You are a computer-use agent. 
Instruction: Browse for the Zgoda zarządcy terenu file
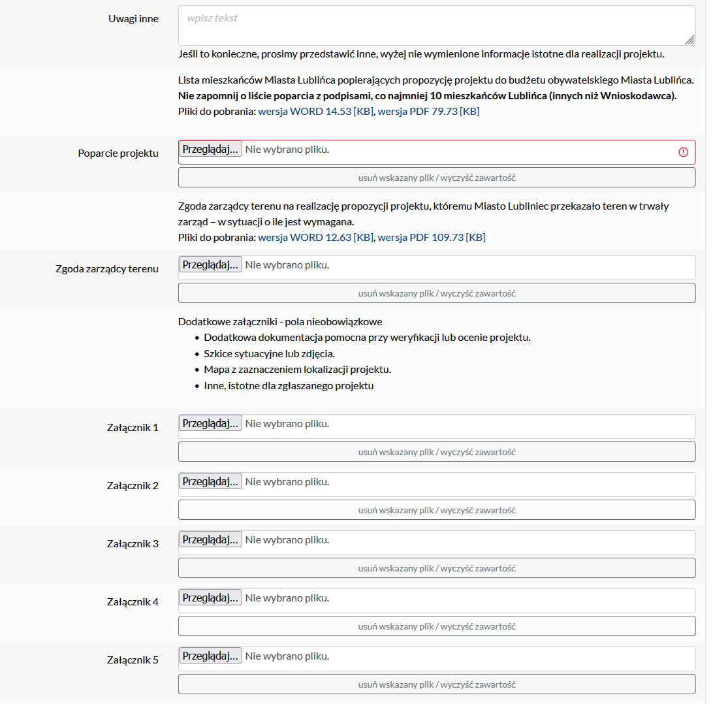[210, 264]
